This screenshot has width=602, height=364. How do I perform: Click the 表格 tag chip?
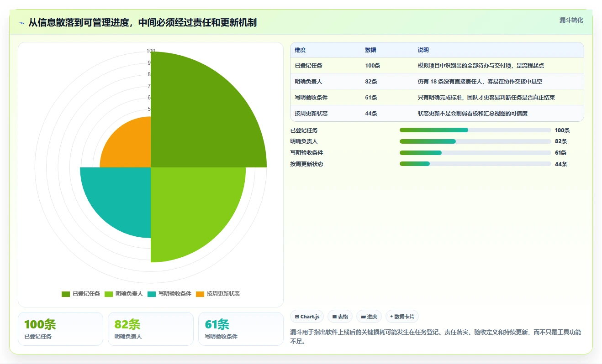[340, 317]
